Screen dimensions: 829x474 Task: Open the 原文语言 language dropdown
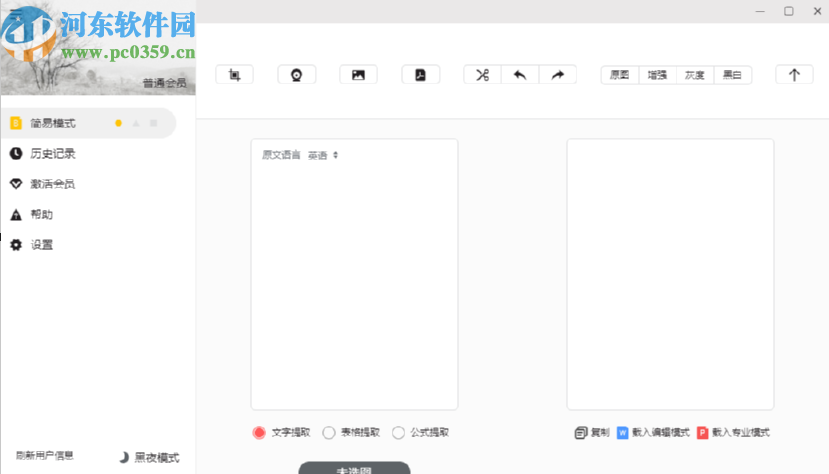(x=323, y=155)
